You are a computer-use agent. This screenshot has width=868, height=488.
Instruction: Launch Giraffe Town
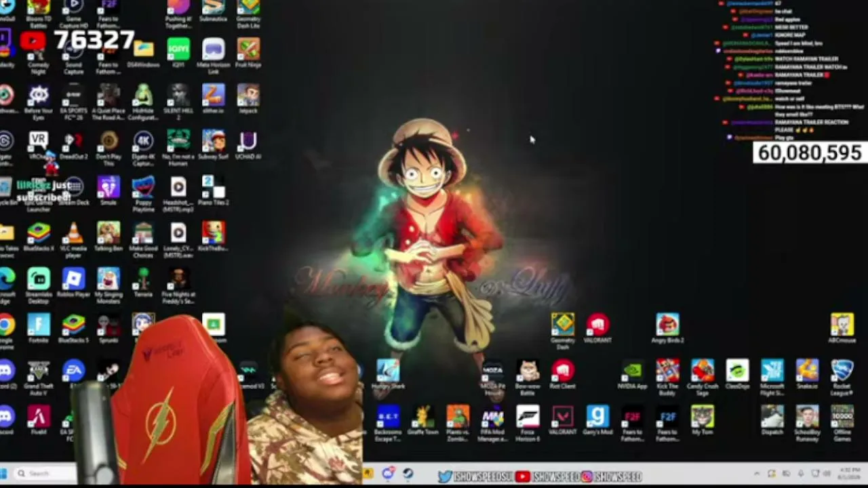[x=423, y=417]
